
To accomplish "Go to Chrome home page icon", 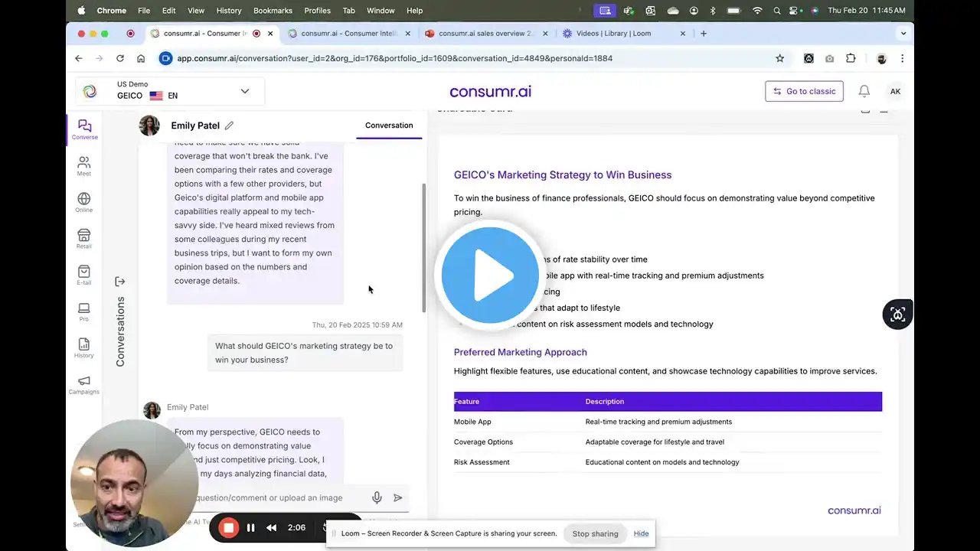I will (141, 58).
